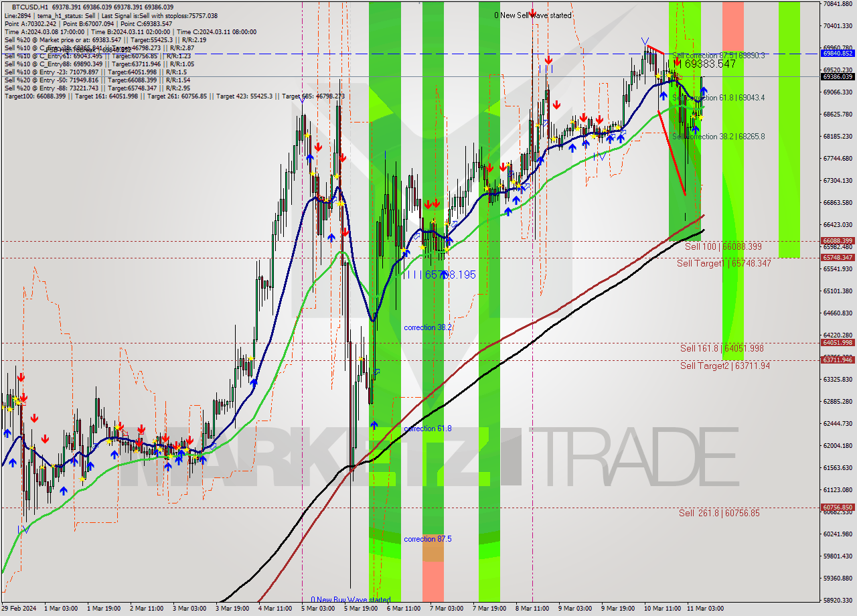Image resolution: width=857 pixels, height=616 pixels.
Task: Select the '5 Mar 19:00' time axis label
Action: 361,609
